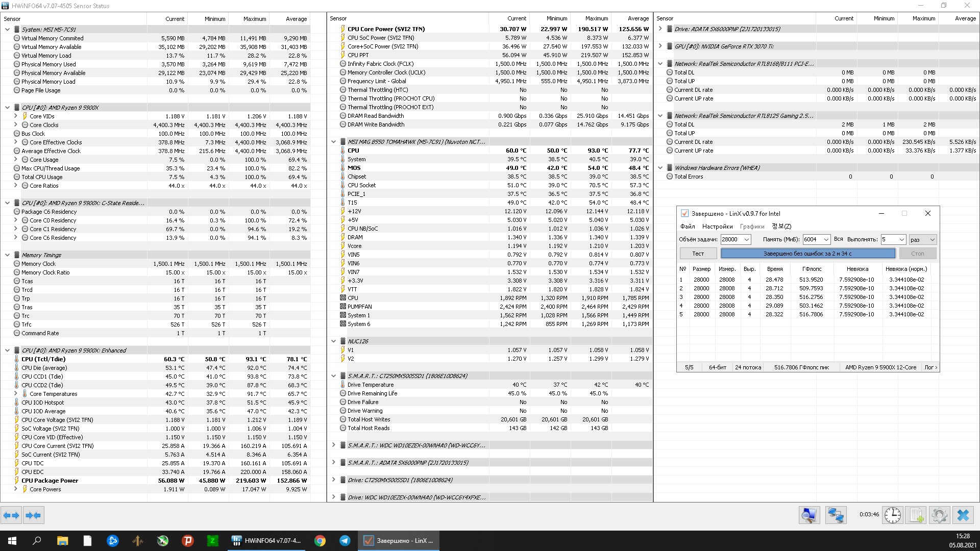Open Telegram from the taskbar

[345, 541]
